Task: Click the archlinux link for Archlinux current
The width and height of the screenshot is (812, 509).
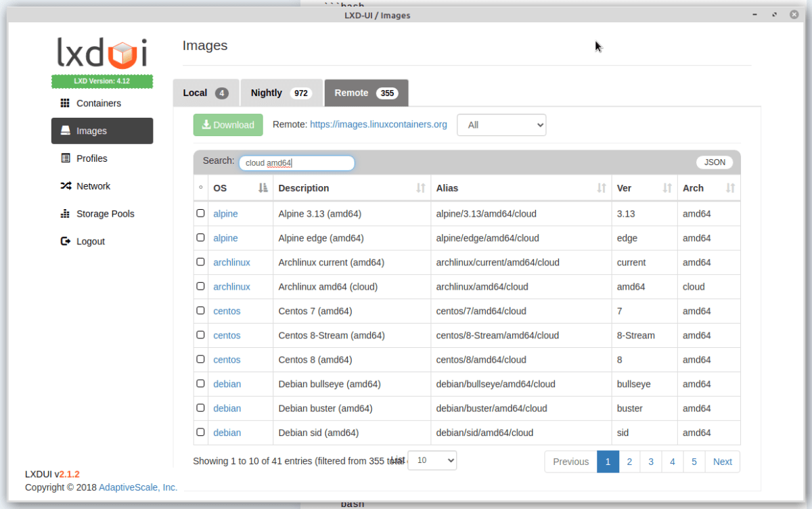Action: [x=231, y=262]
